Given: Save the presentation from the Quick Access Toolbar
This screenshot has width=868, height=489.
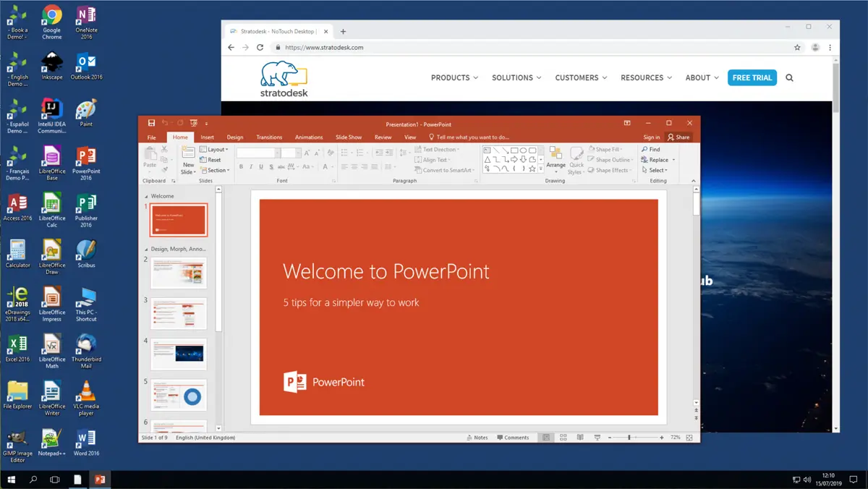Looking at the screenshot, I should [x=151, y=124].
